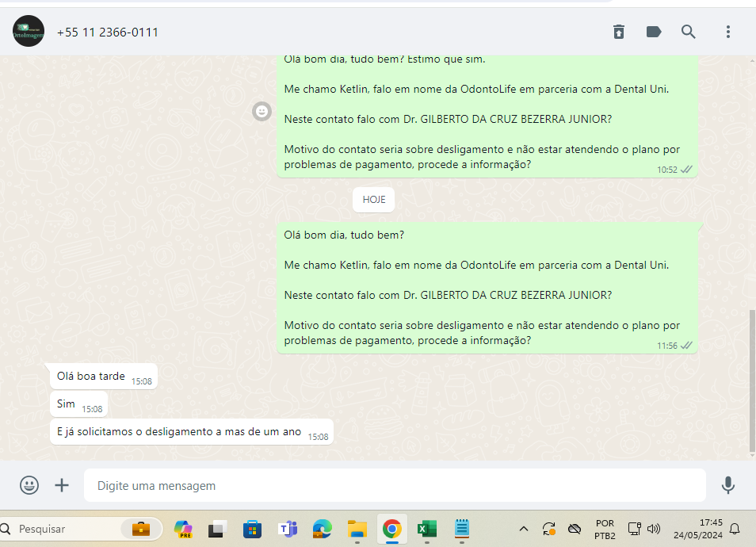
Task: Open the volume speaker icon
Action: (653, 529)
